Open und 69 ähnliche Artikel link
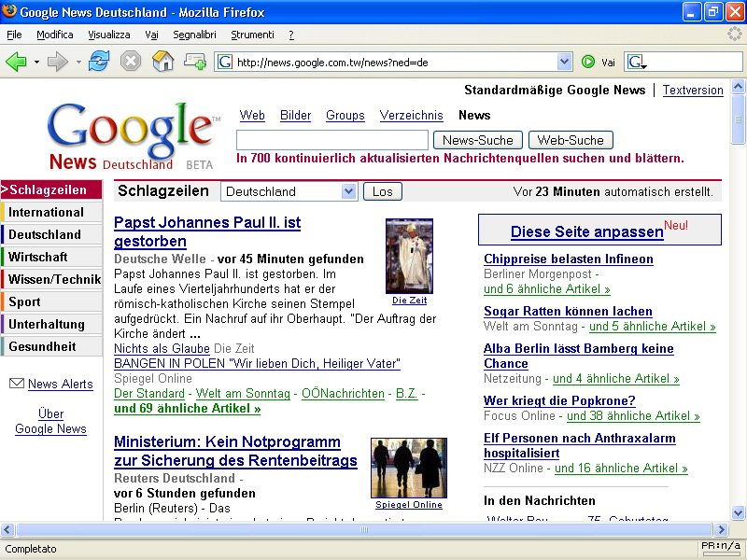This screenshot has height=560, width=747. [x=188, y=409]
